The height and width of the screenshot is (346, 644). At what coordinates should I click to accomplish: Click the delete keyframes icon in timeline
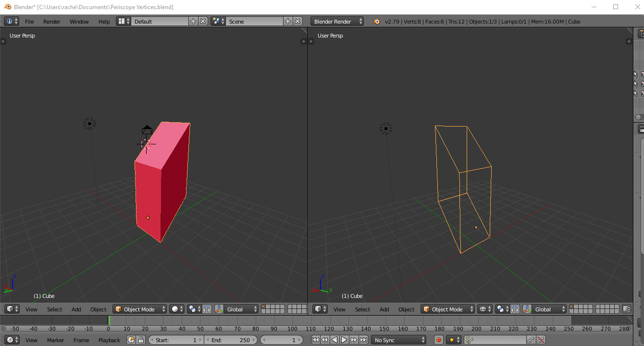541,340
